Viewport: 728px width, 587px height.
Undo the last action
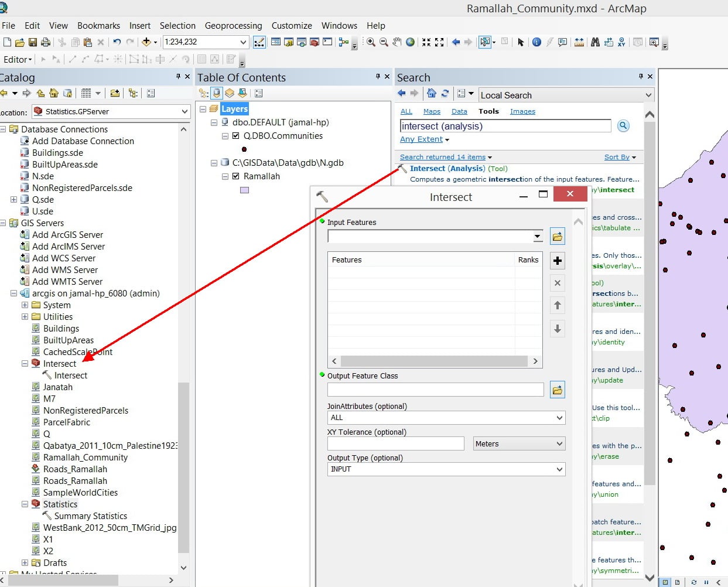(117, 42)
